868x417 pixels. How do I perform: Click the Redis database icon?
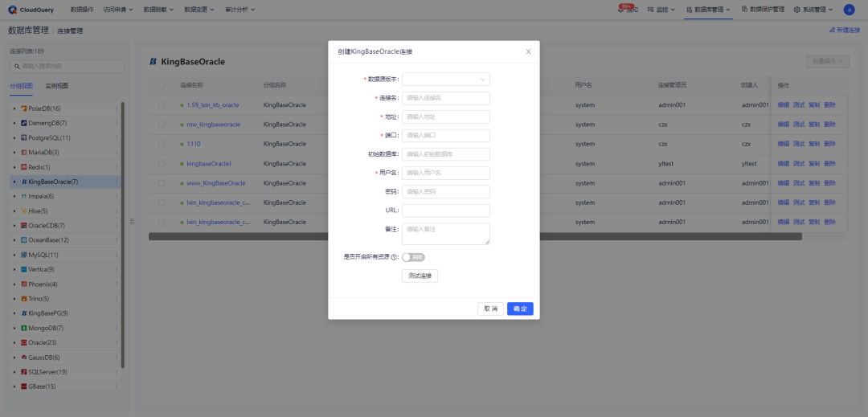[x=24, y=167]
